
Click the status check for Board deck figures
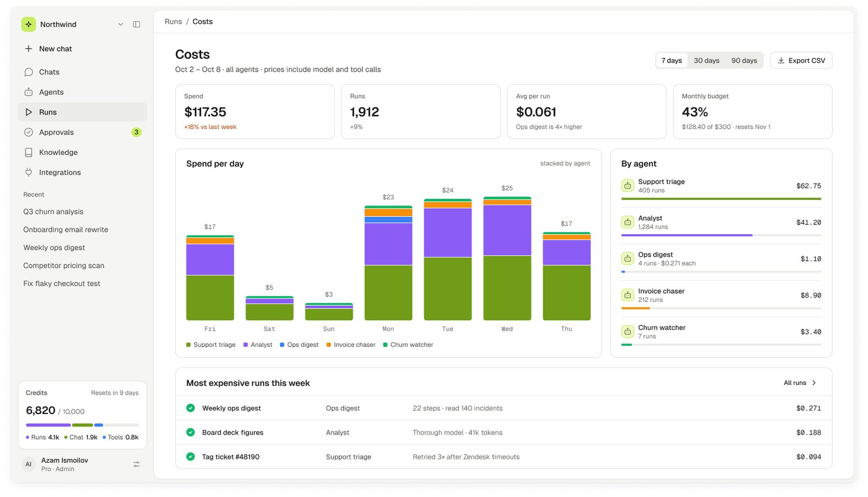point(190,433)
